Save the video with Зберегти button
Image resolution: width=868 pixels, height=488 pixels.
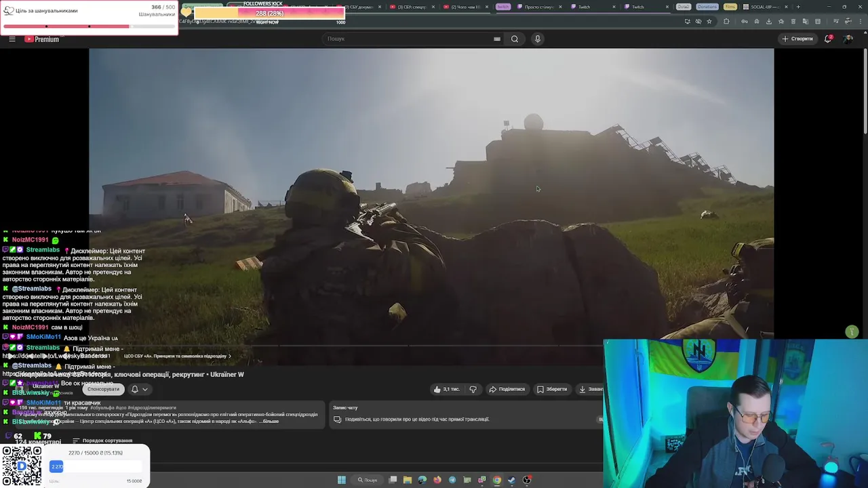coord(552,389)
